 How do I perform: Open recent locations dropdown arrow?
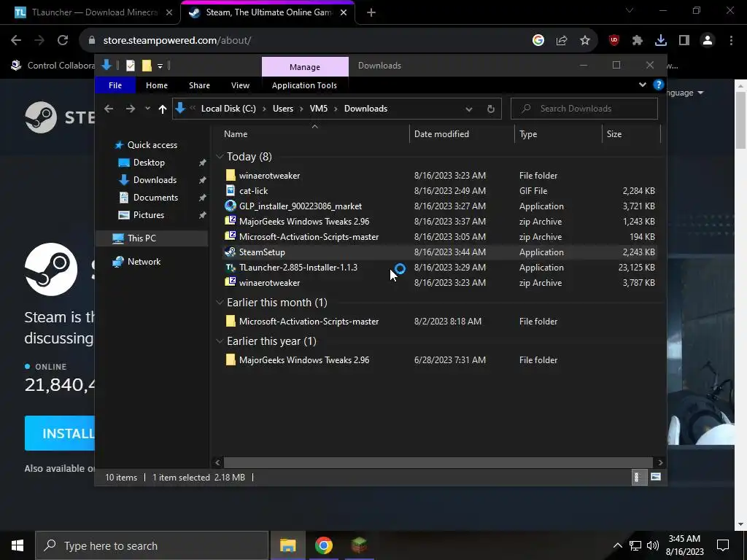pyautogui.click(x=147, y=109)
